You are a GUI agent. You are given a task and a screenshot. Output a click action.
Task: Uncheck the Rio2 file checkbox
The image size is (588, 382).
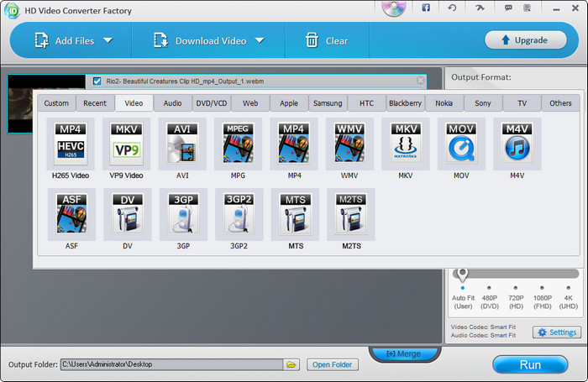97,81
